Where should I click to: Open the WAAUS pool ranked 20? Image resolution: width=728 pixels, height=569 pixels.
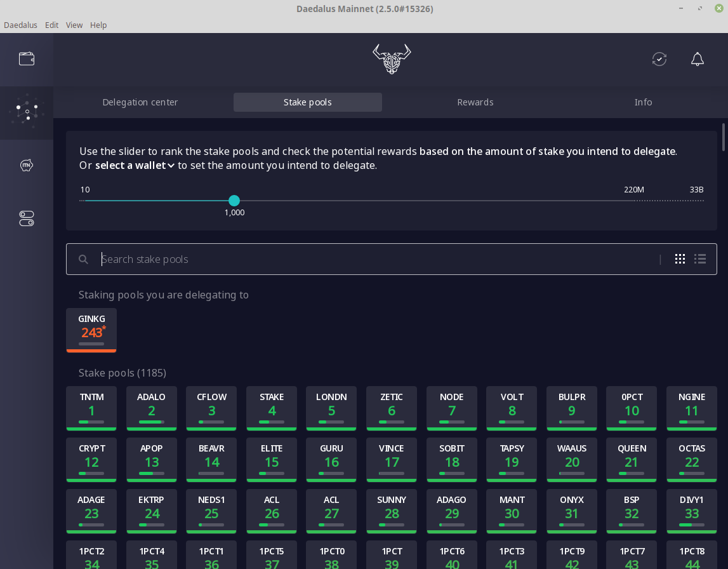[571, 460]
